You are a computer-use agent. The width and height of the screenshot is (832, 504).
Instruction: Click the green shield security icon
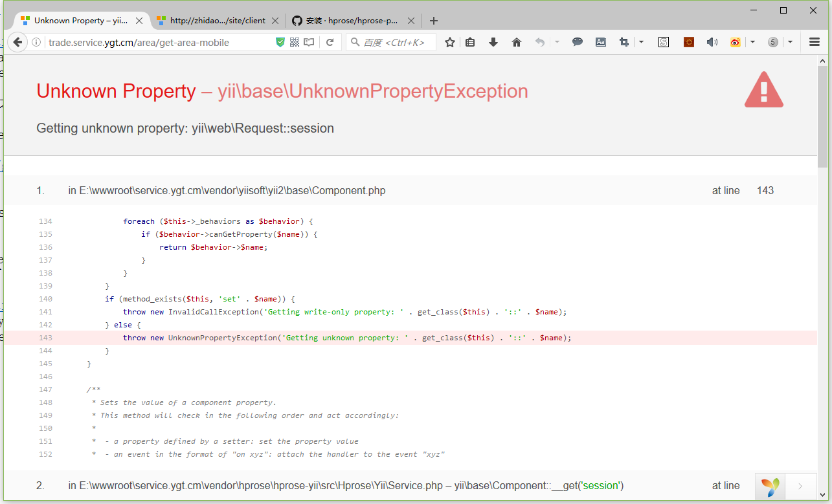(x=280, y=42)
